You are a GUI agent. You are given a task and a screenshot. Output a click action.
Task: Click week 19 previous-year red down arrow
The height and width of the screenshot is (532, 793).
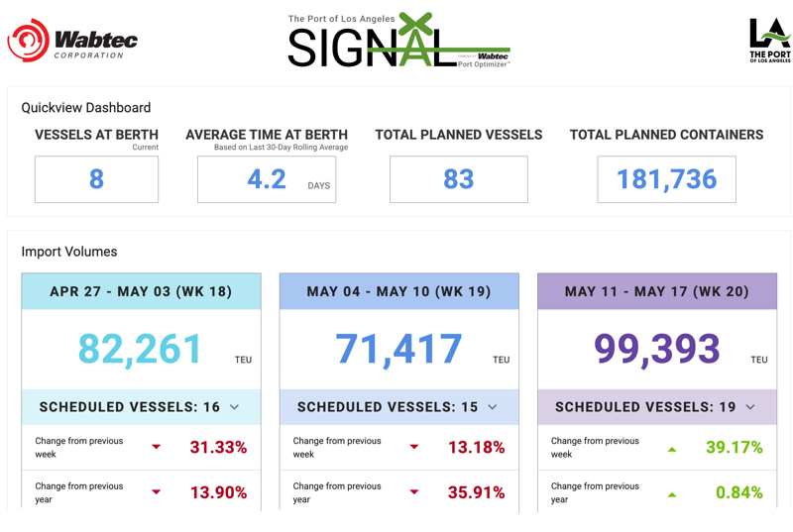(x=414, y=492)
